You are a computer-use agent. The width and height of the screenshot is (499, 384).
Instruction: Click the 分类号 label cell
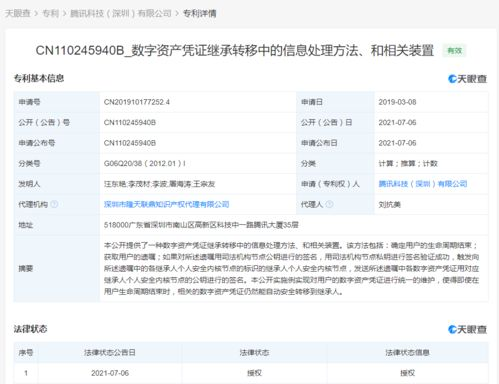57,163
